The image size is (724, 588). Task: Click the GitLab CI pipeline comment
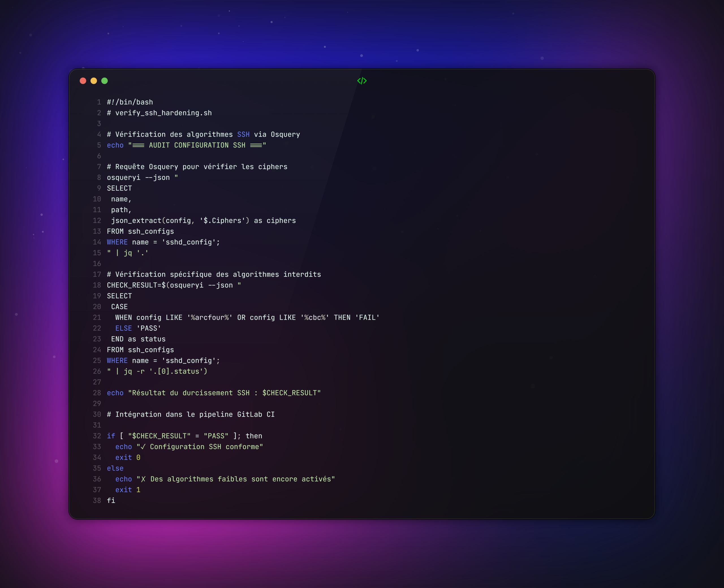coord(191,414)
